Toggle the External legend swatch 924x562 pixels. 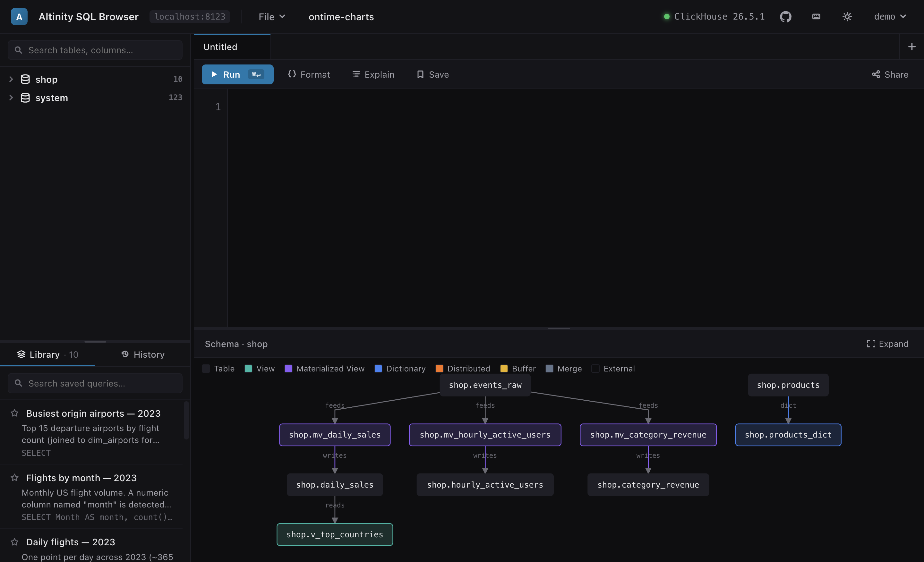pyautogui.click(x=595, y=368)
